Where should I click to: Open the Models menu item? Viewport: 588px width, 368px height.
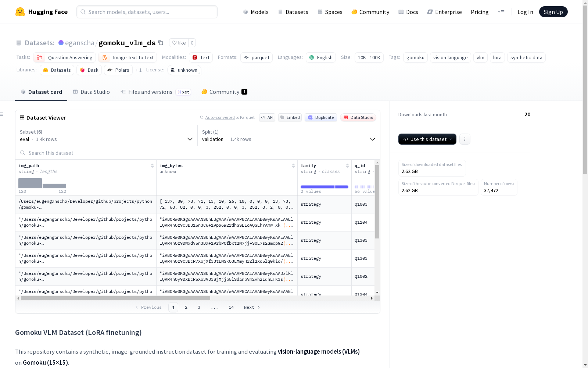256,12
